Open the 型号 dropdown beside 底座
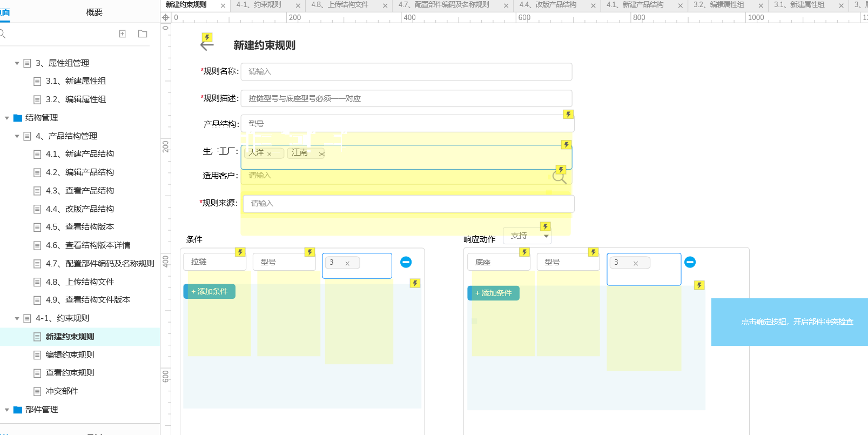Viewport: 868px width, 435px height. [x=568, y=262]
